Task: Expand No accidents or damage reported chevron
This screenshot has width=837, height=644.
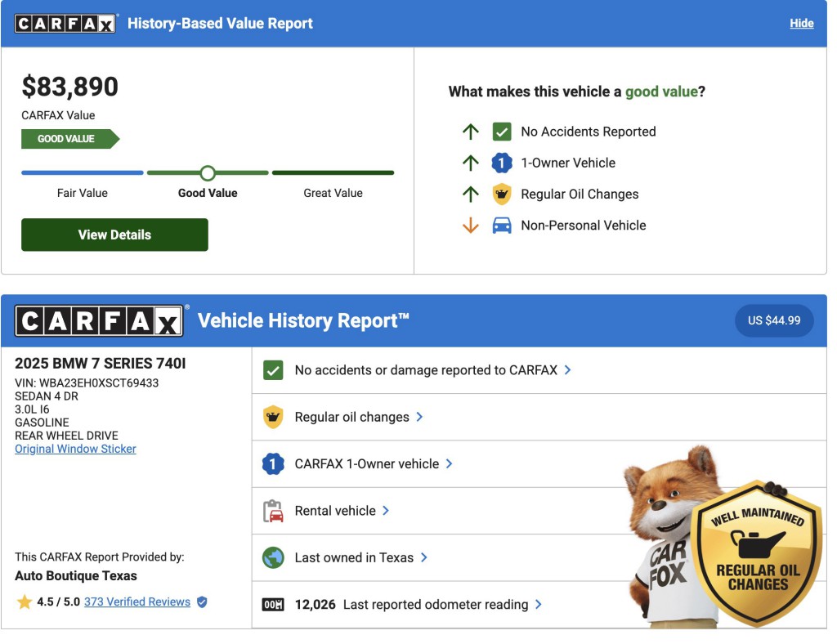Action: coord(568,370)
